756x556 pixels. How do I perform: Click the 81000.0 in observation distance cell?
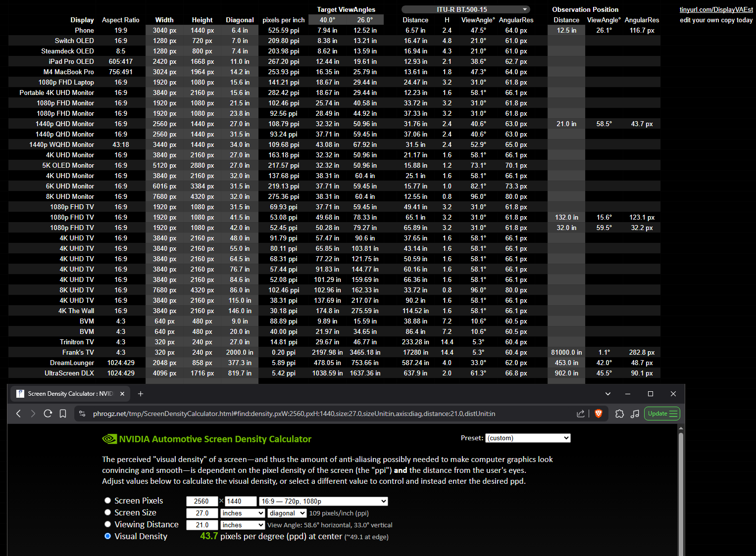566,352
